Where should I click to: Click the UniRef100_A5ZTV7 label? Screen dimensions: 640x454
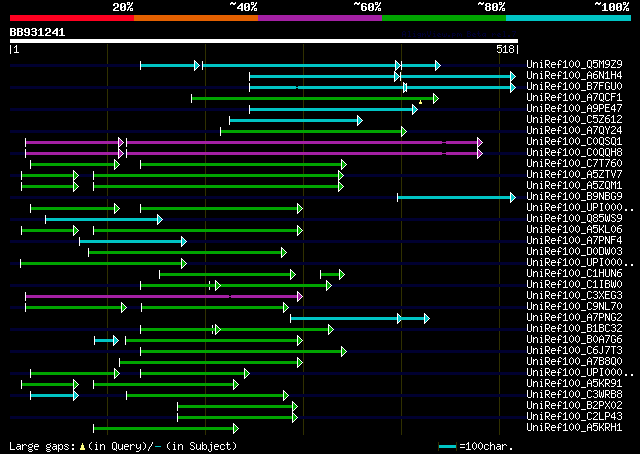(x=574, y=174)
